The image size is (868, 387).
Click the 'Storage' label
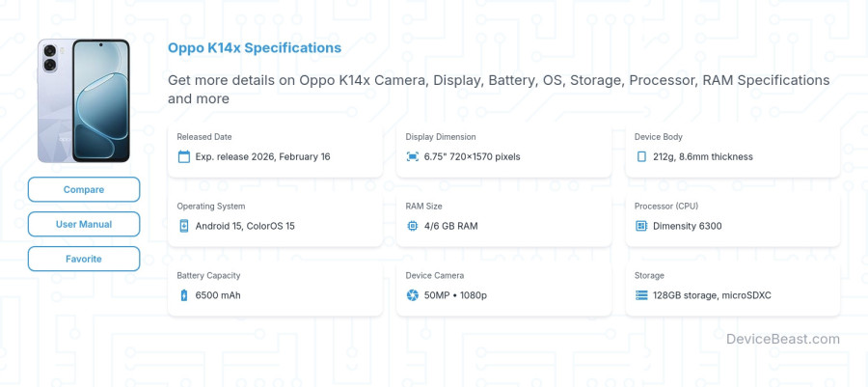pyautogui.click(x=649, y=275)
